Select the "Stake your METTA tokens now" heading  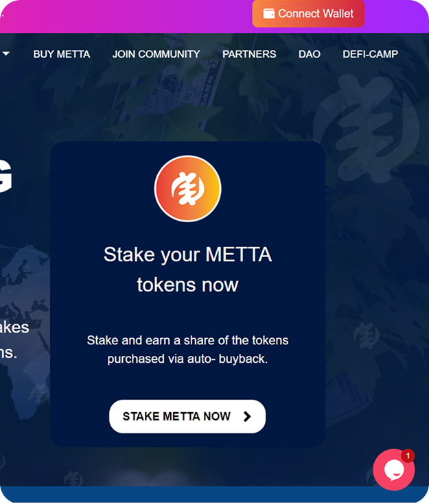(187, 269)
